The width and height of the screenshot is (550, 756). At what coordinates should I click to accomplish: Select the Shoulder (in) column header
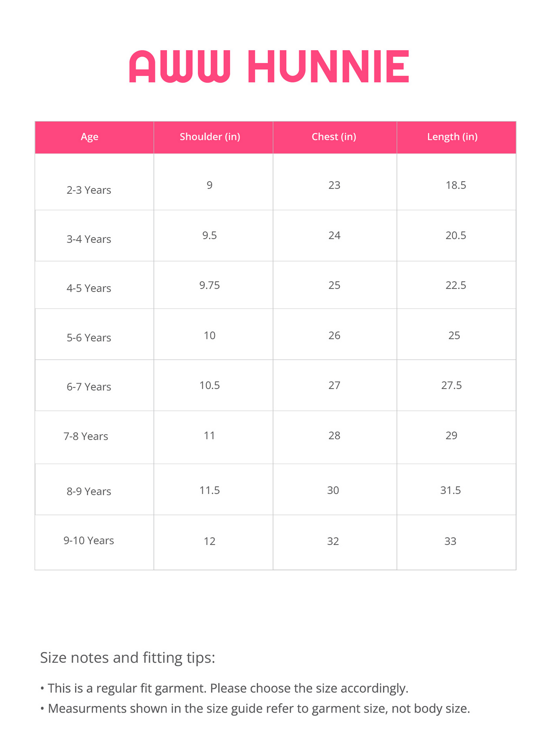210,137
